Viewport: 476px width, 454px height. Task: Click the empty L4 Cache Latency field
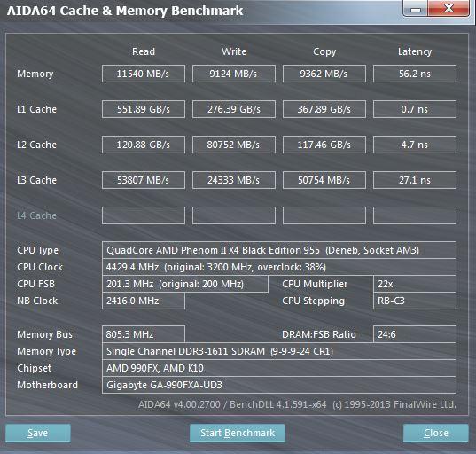tap(415, 215)
